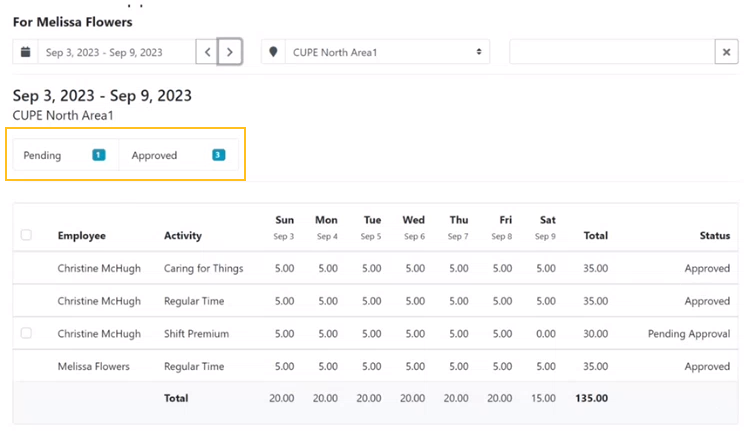The width and height of the screenshot is (750, 436).
Task: Check the Shift Premium row checkbox
Action: pyautogui.click(x=27, y=333)
